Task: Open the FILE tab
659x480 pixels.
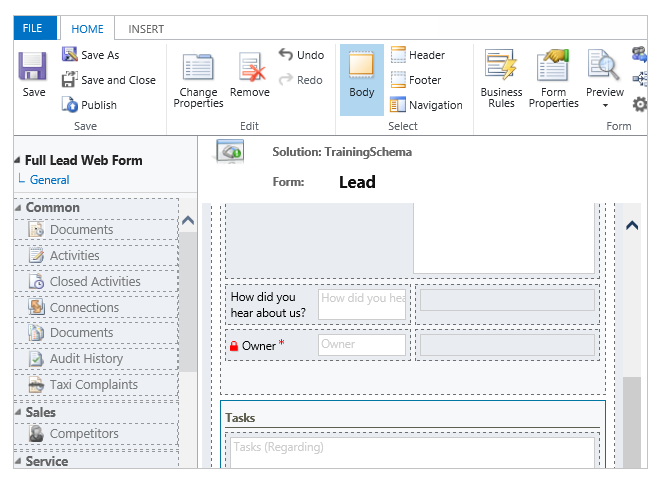Action: coord(35,28)
